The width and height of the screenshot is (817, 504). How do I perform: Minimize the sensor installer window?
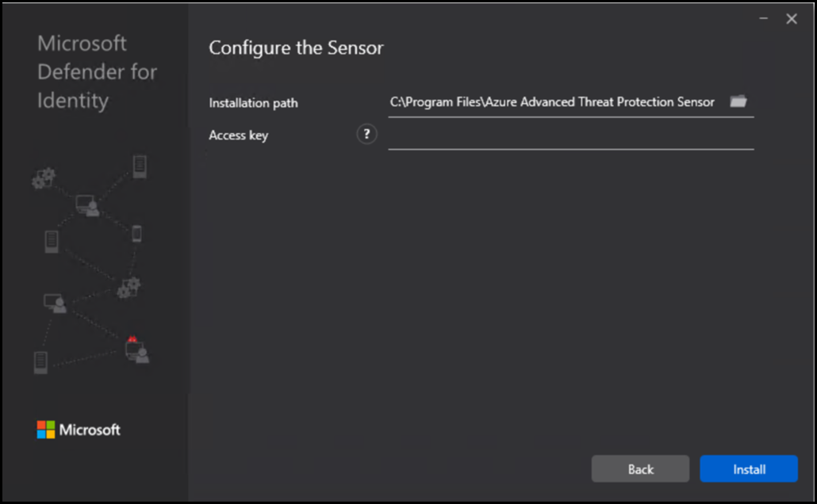coord(764,19)
